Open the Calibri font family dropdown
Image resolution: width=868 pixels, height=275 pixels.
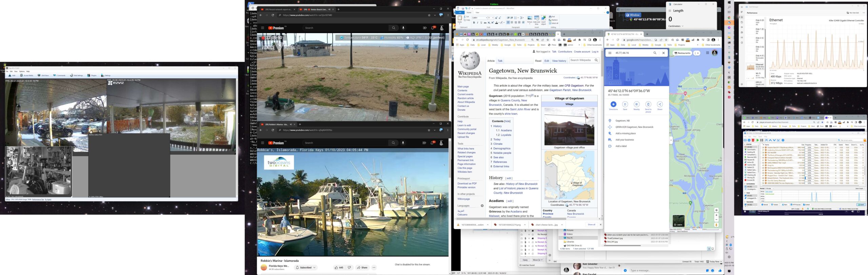point(486,18)
